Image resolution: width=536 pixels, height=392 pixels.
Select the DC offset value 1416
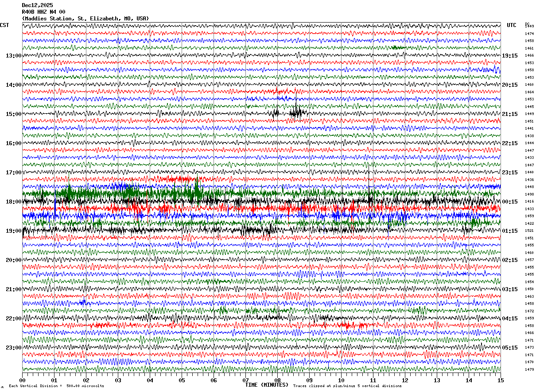tap(529, 201)
